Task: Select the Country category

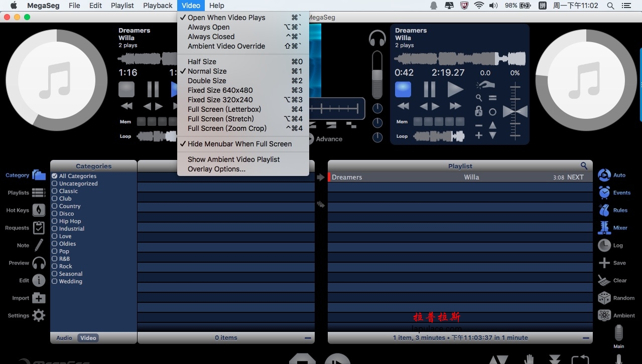Action: point(66,206)
